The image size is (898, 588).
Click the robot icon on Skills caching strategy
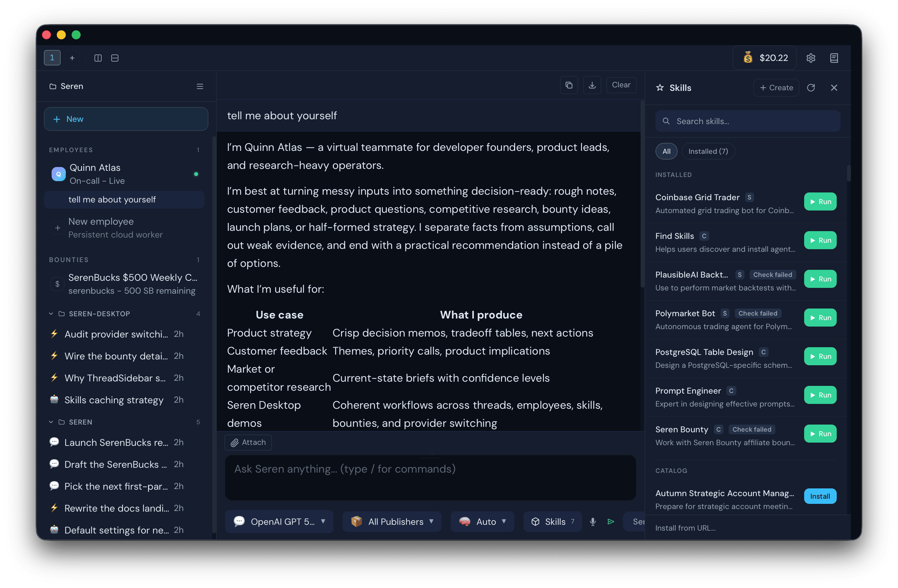[x=54, y=399]
